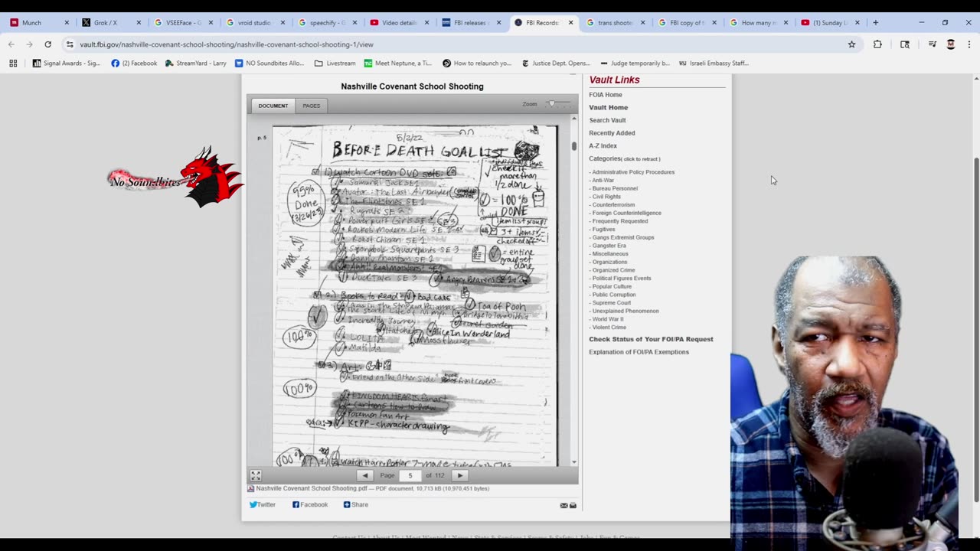Share the page on Facebook

pos(310,504)
